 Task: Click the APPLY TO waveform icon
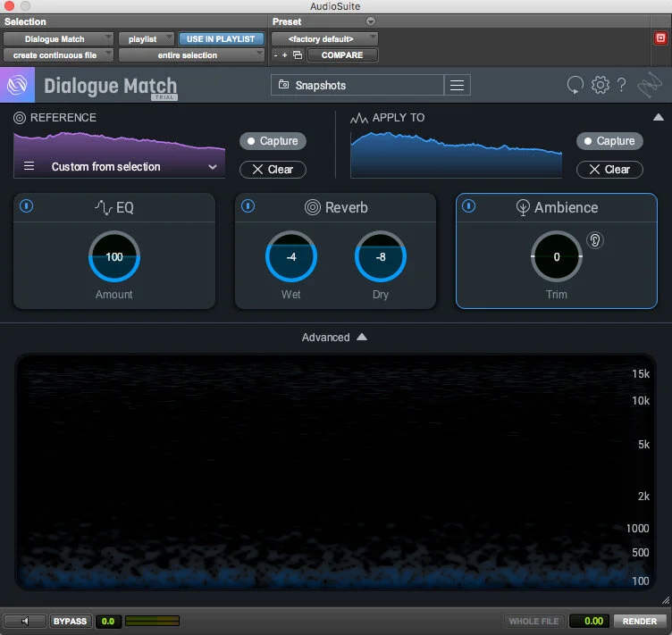359,118
